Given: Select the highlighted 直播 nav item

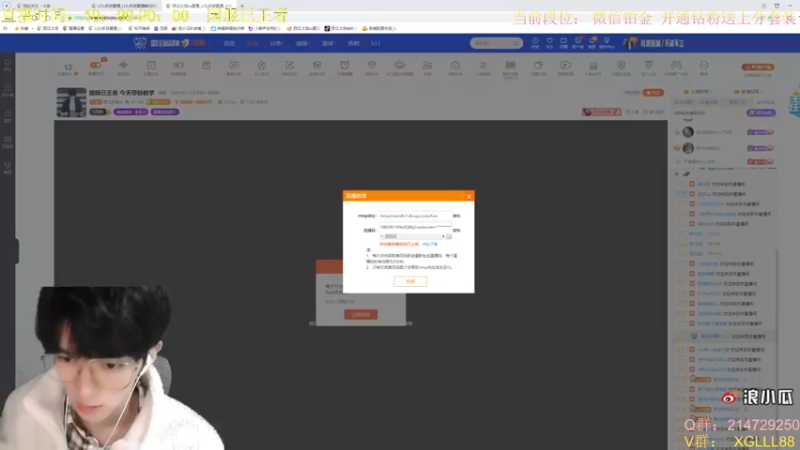Looking at the screenshot, I should coord(253,43).
